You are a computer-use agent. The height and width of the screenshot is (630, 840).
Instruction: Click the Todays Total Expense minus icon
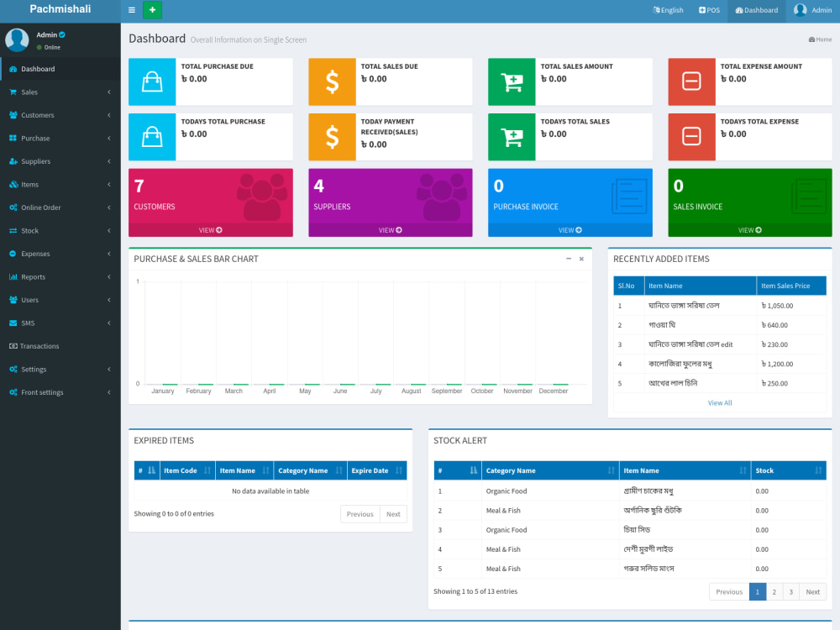691,137
